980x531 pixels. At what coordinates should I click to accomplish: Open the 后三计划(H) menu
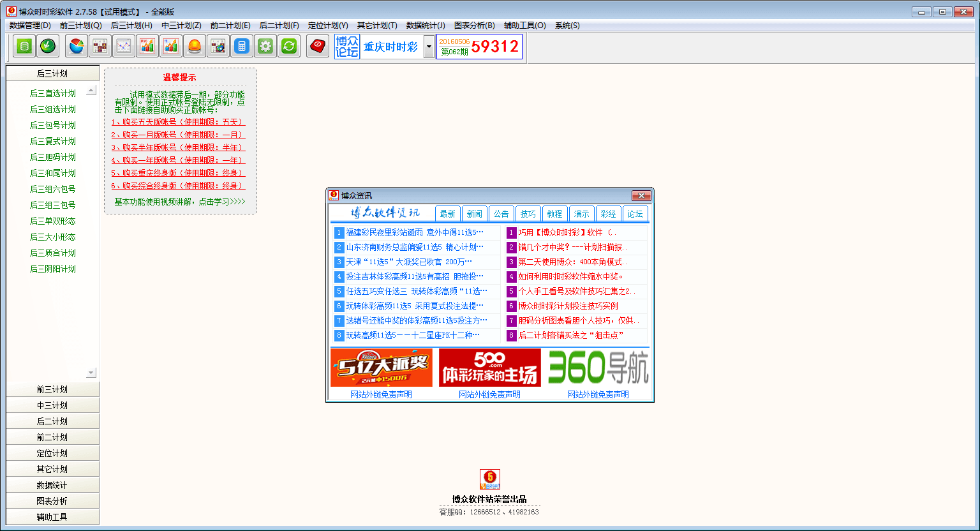(x=131, y=26)
